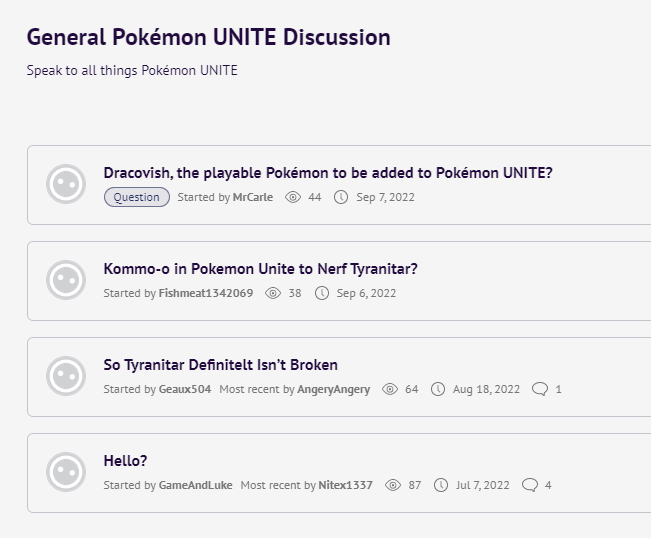
Task: Open the So Tyranitar Definitelt Isn't Broken thread
Action: [220, 364]
